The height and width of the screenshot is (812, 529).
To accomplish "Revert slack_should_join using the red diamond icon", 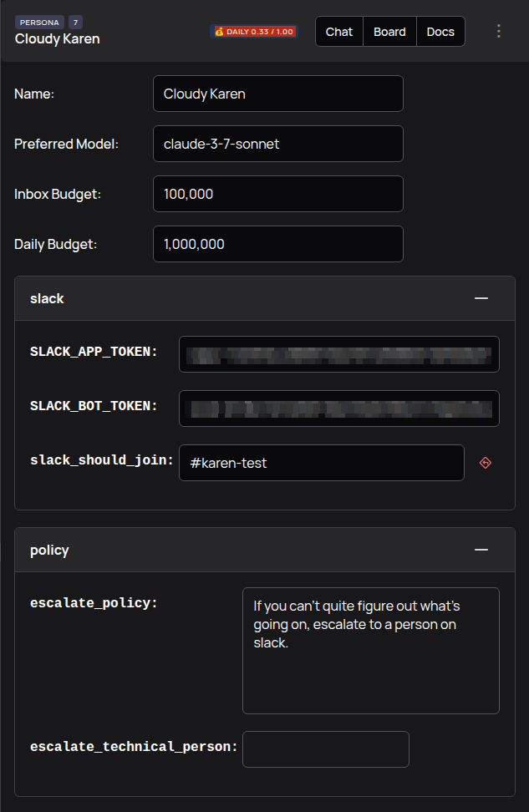I will tap(486, 462).
